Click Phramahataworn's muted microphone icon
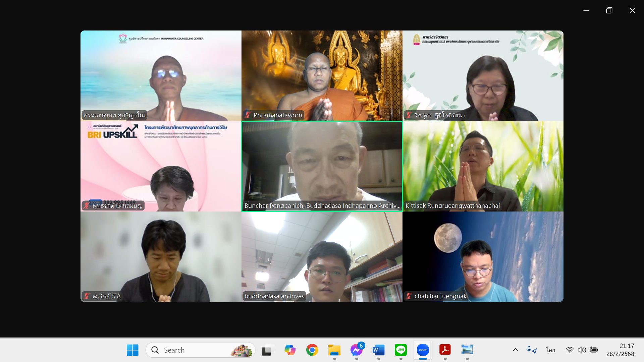 point(248,115)
